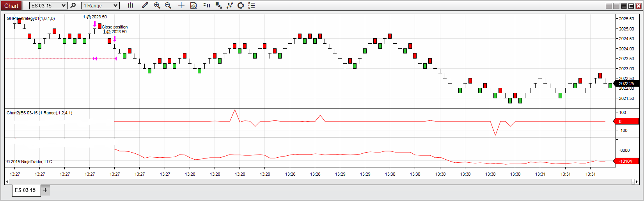Zoom in with the plus magnifier
The height and width of the screenshot is (201, 644).
pyautogui.click(x=157, y=5)
